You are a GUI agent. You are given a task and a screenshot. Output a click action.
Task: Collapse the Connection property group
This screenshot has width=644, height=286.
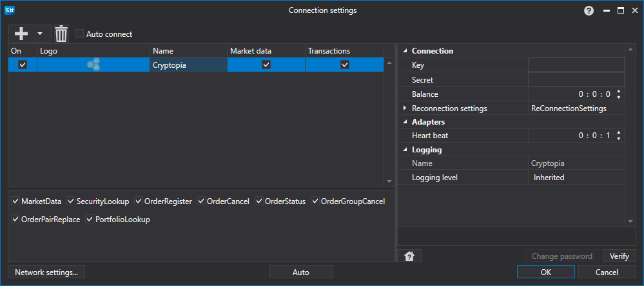[405, 51]
